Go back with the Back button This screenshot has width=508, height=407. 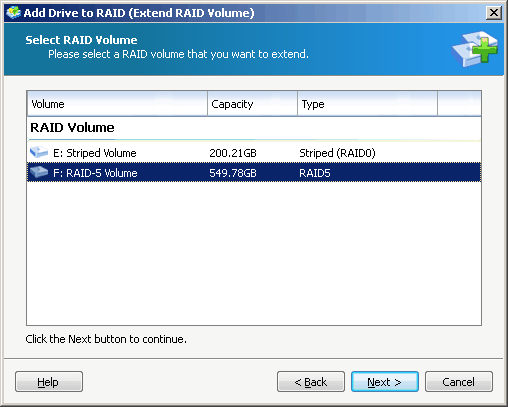311,382
